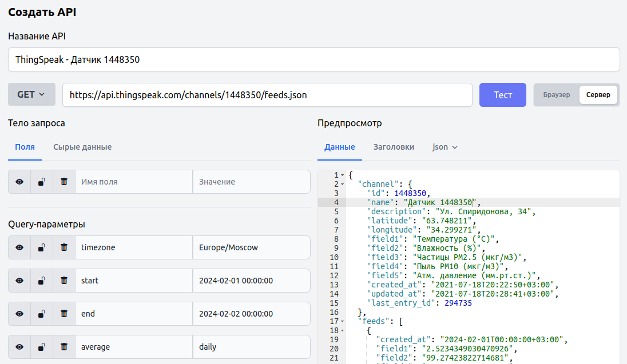The image size is (627, 364).
Task: Remove the end query parameter row
Action: 64,314
